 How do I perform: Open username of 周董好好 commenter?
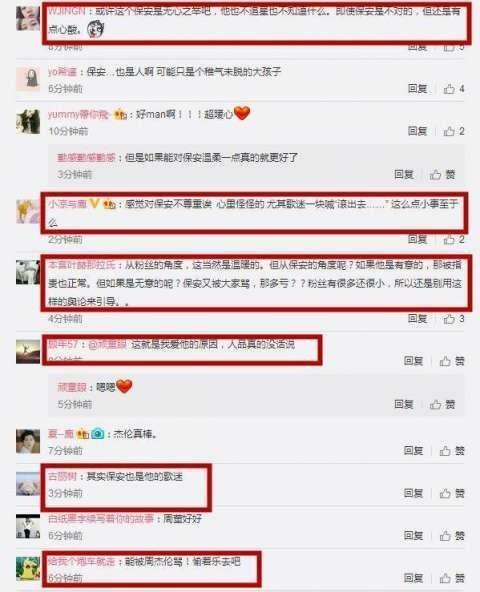tap(100, 519)
